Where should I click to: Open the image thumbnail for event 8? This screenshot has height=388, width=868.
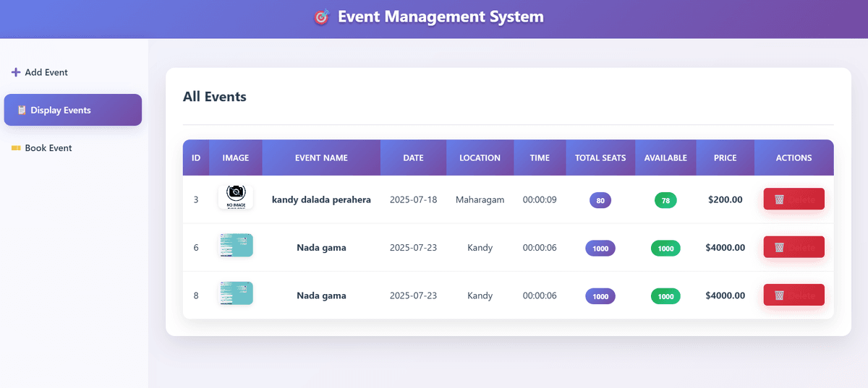[x=236, y=293]
